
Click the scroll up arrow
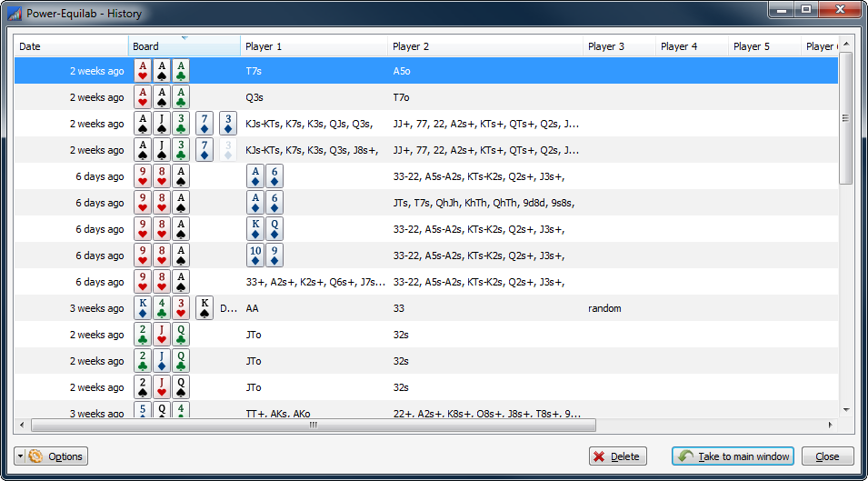coord(846,44)
